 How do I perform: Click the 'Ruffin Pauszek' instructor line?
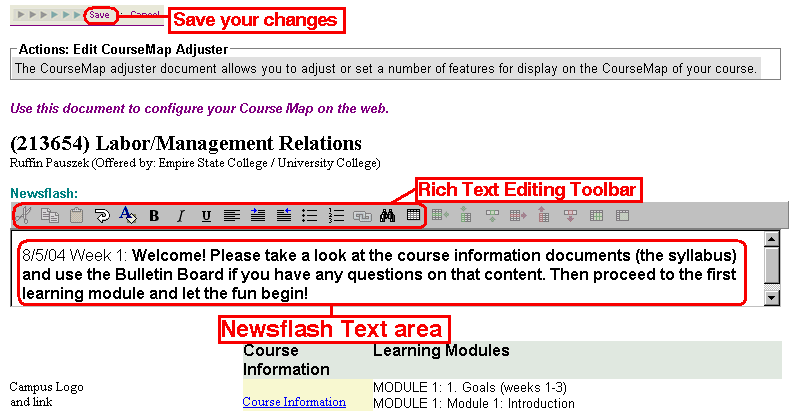(195, 163)
